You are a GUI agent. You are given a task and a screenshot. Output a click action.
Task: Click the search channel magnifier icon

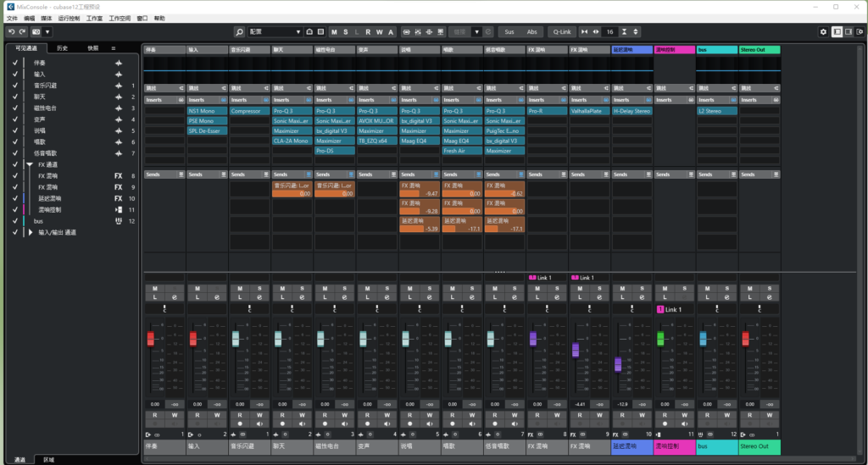(x=240, y=31)
